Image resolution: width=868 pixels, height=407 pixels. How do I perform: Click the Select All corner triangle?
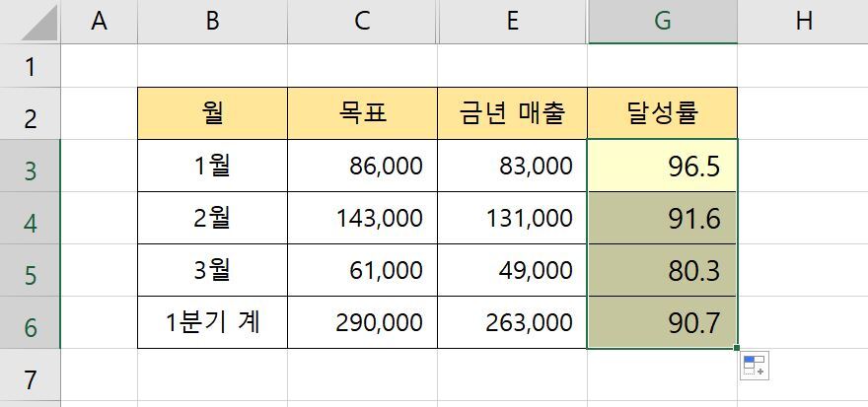click(x=38, y=23)
